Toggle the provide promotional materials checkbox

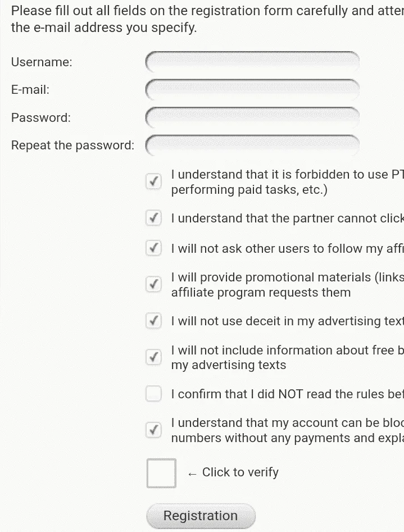click(x=153, y=284)
